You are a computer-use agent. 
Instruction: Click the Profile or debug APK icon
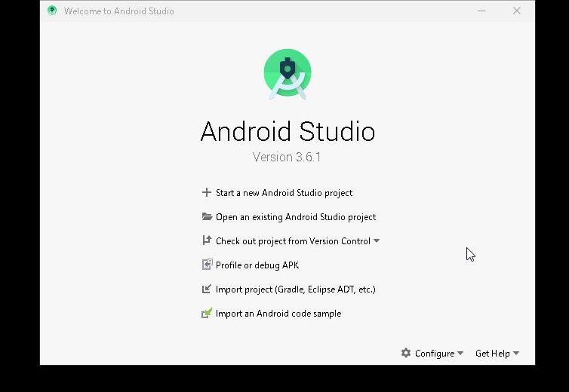pyautogui.click(x=207, y=265)
